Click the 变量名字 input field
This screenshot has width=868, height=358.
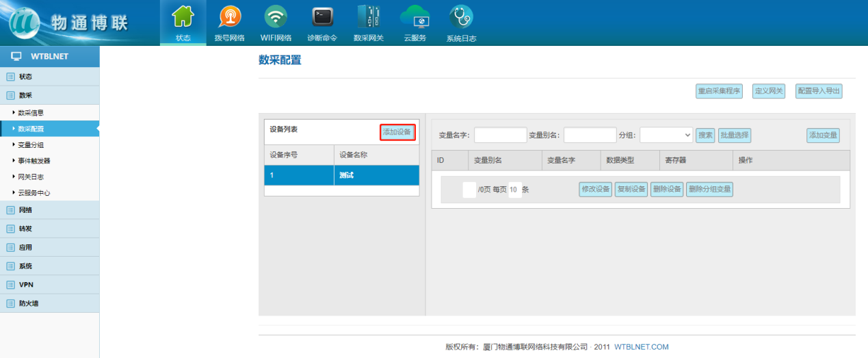pyautogui.click(x=500, y=135)
